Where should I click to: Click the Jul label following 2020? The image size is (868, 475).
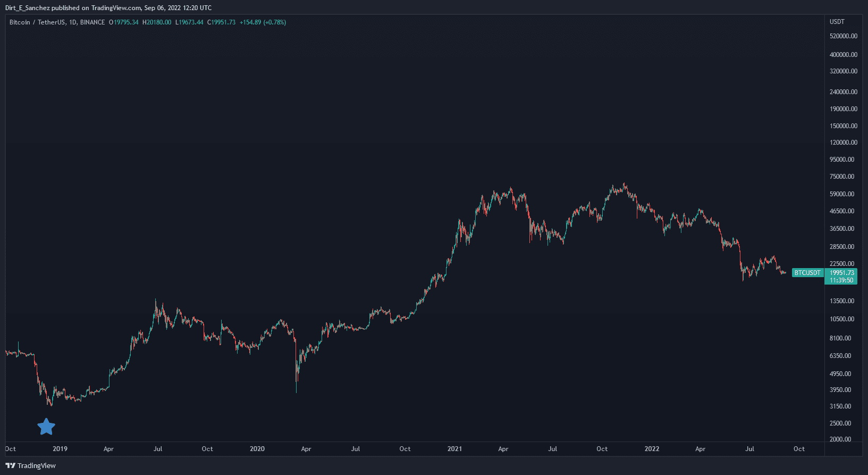(x=356, y=449)
